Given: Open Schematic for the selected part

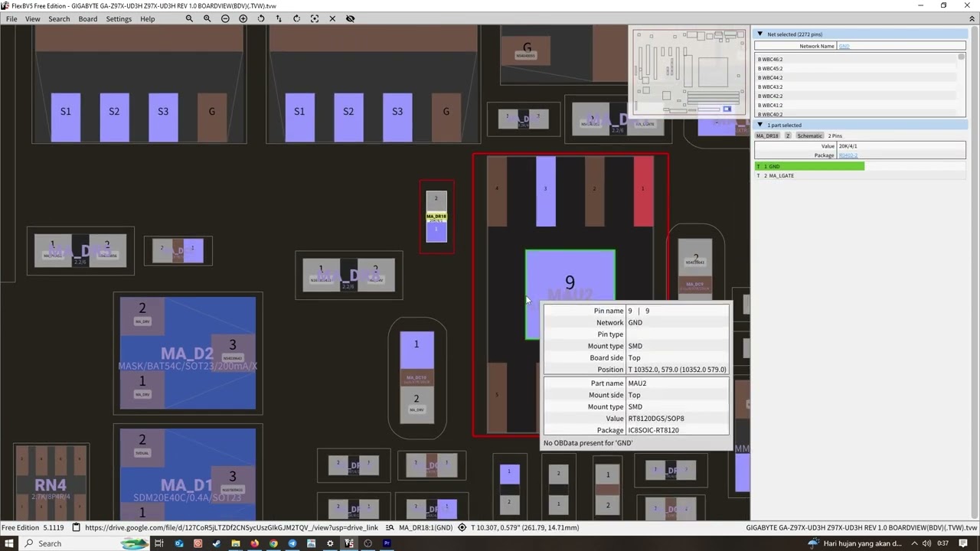Looking at the screenshot, I should 809,135.
